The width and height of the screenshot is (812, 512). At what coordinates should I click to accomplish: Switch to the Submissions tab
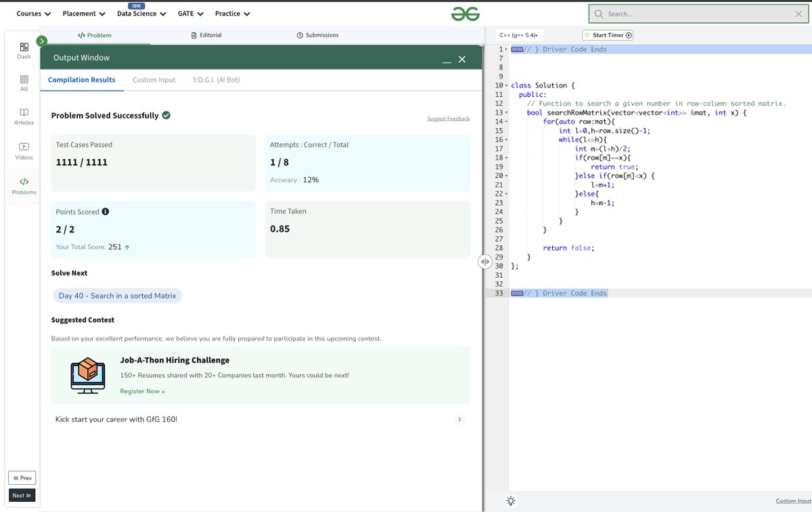[317, 35]
